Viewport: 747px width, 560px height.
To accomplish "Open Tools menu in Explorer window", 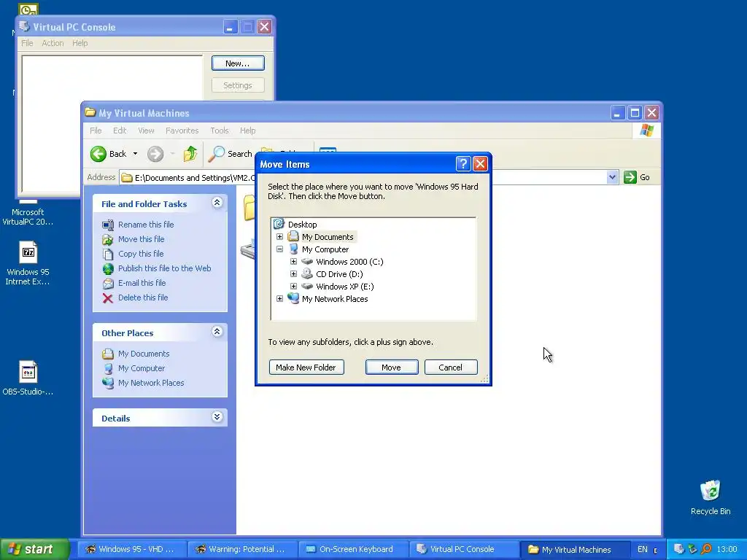I will pyautogui.click(x=220, y=131).
